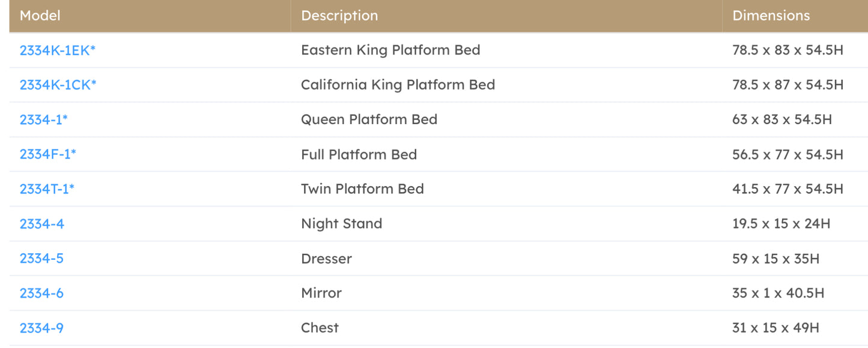Open the 2334-9 Chest link

click(41, 328)
